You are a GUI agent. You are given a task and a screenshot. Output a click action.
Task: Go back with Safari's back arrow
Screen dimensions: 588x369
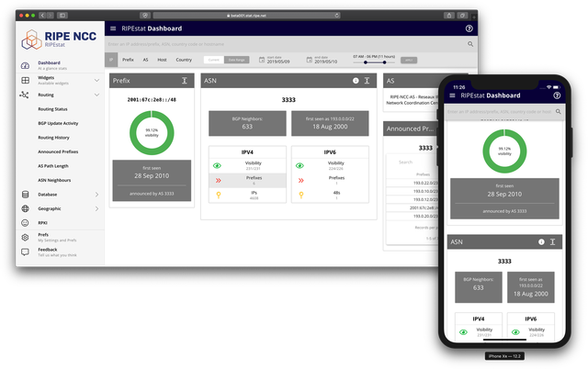[42, 16]
